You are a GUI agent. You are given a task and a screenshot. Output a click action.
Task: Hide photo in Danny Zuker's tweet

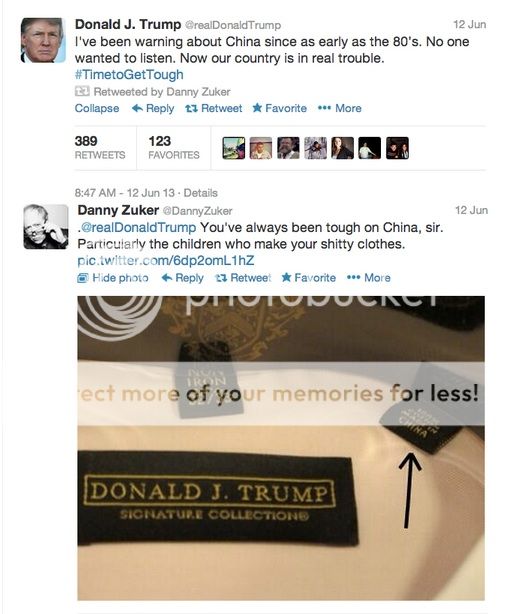(113, 278)
